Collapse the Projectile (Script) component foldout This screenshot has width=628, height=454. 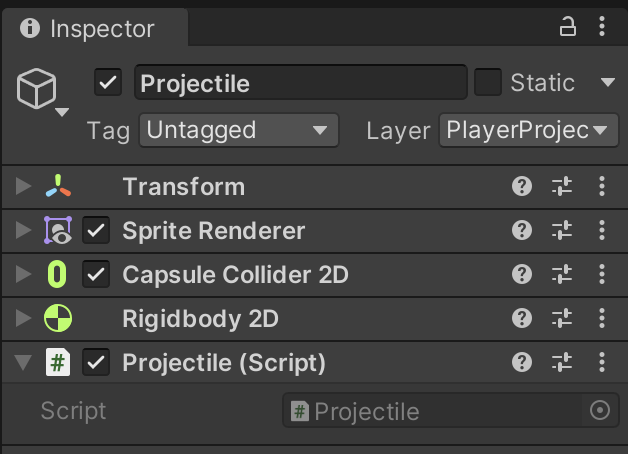point(24,362)
